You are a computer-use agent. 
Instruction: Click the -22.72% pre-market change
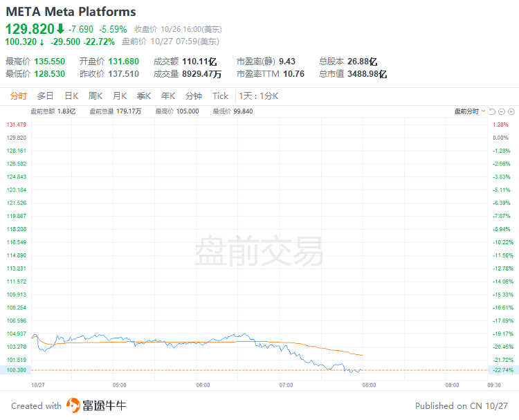pos(99,42)
